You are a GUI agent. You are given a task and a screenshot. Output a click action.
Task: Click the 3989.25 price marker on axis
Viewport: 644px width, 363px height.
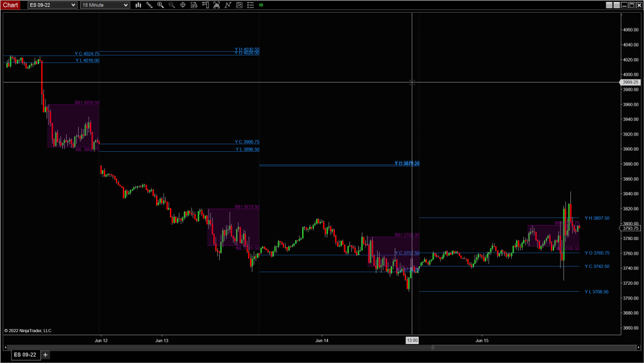pyautogui.click(x=630, y=82)
